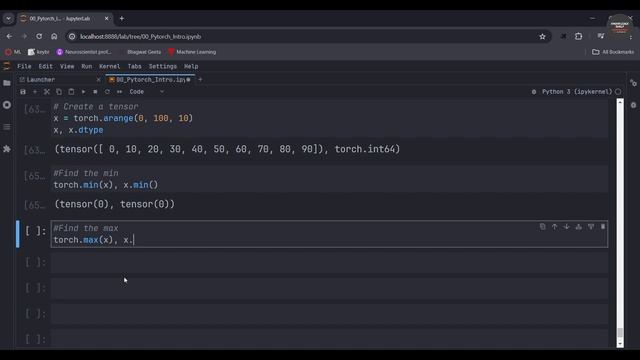Close the Launcher tab
640x360 pixels.
[98, 80]
